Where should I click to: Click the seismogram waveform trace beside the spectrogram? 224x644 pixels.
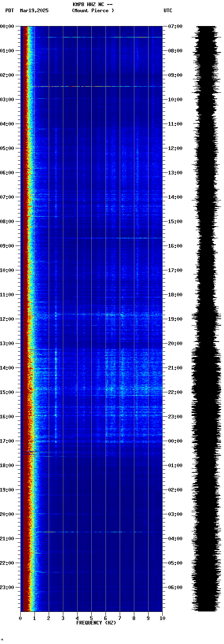[x=206, y=319]
